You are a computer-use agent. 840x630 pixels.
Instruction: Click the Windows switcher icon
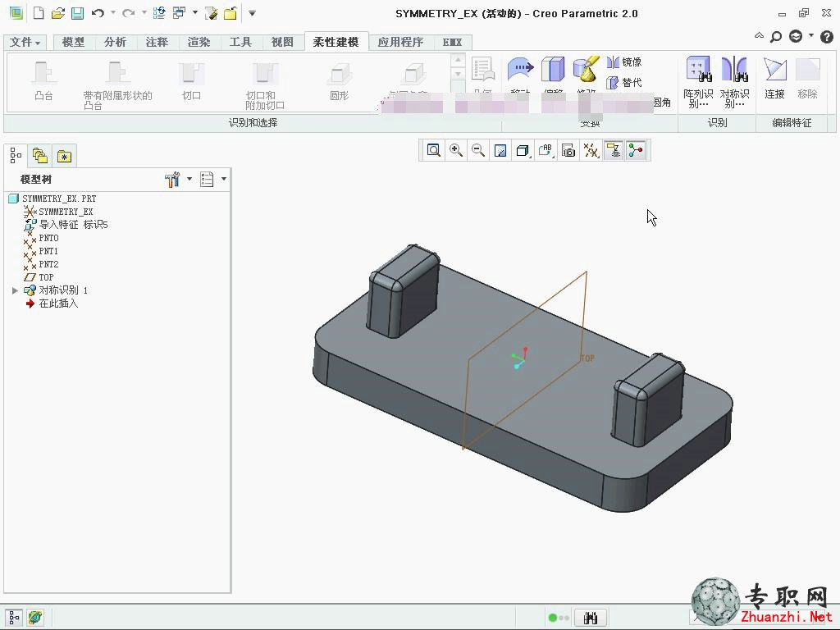pyautogui.click(x=180, y=13)
